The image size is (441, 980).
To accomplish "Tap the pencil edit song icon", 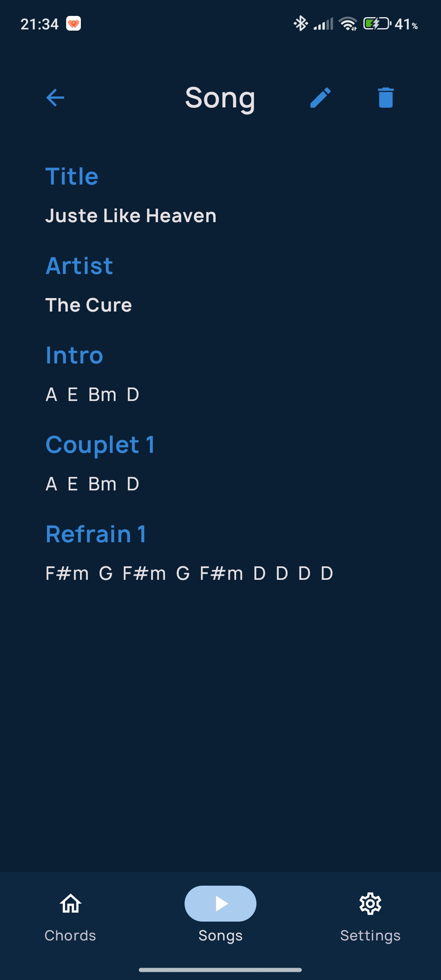I will [x=321, y=98].
